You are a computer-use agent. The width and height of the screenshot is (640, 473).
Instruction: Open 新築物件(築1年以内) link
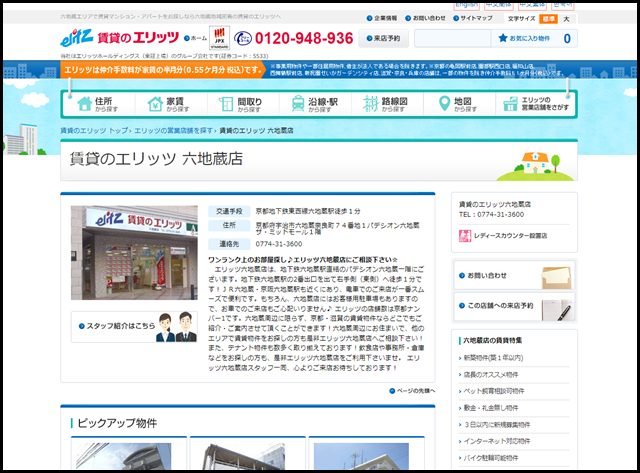click(493, 358)
